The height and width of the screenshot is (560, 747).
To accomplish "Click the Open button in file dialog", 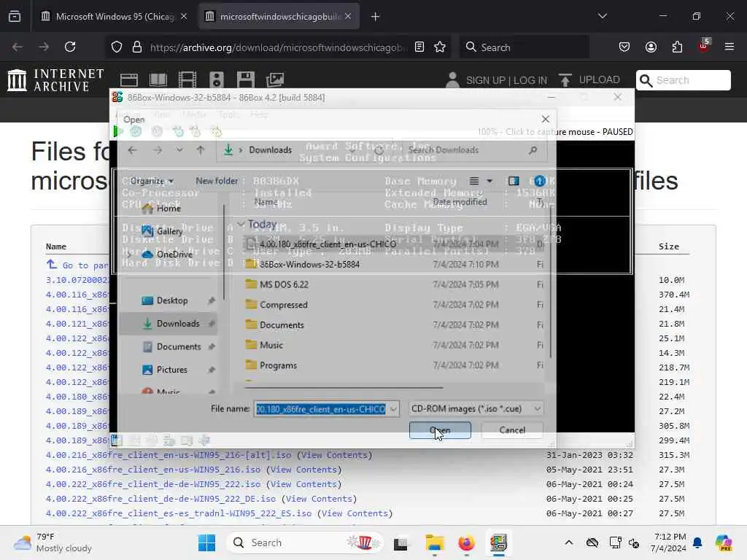I will [440, 430].
